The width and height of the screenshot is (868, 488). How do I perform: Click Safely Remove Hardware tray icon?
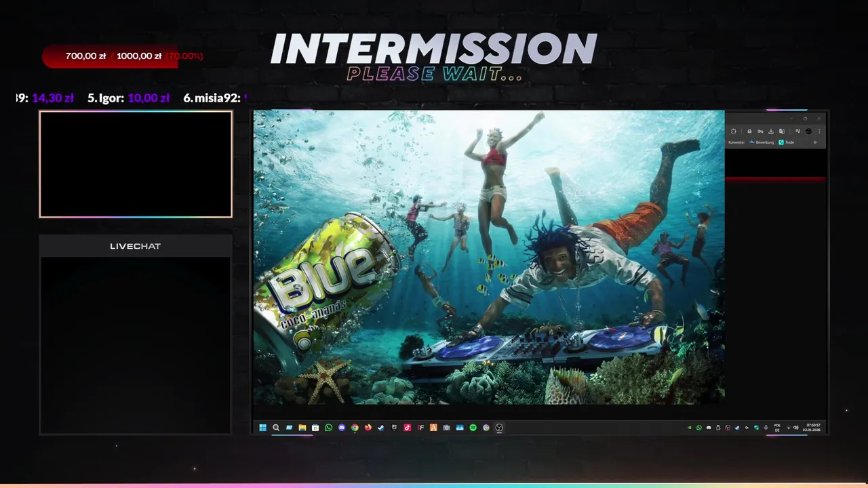click(718, 428)
